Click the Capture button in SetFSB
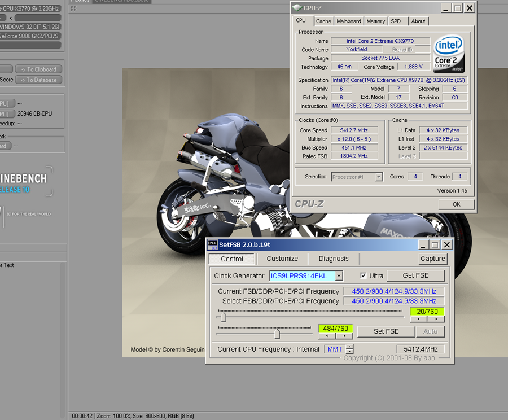Viewport: 508px width, 420px height. pos(432,259)
